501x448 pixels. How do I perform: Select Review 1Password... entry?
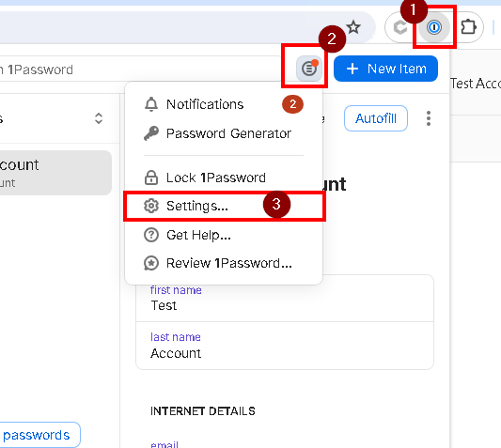pyautogui.click(x=224, y=263)
